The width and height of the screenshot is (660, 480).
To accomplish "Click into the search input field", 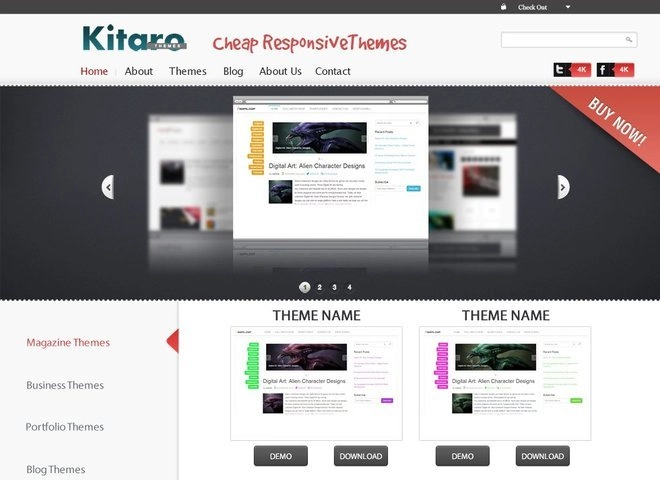I will pos(562,40).
